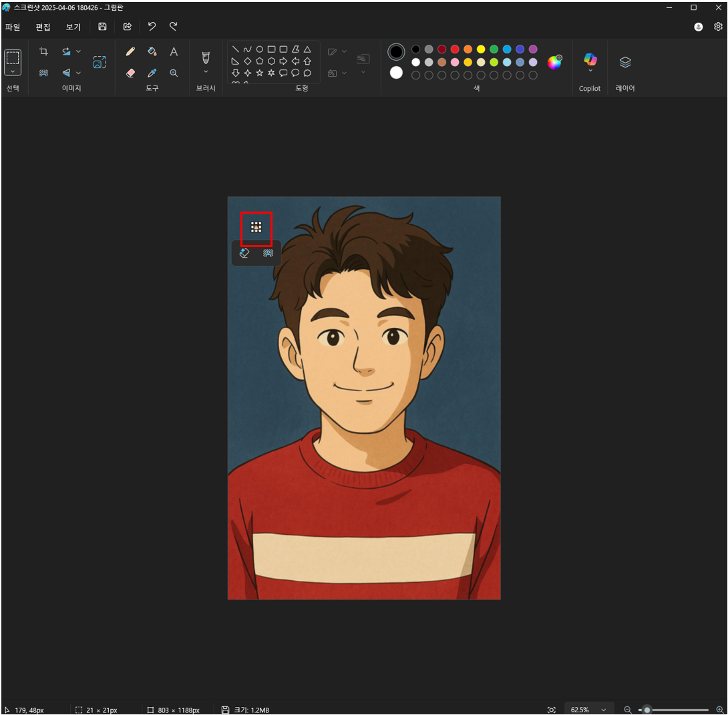Open the edit colors wheel
728x715 pixels.
click(x=554, y=62)
